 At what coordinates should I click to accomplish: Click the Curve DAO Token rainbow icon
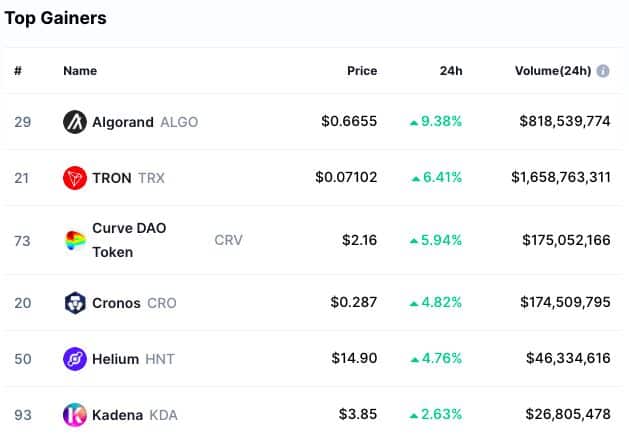[75, 240]
